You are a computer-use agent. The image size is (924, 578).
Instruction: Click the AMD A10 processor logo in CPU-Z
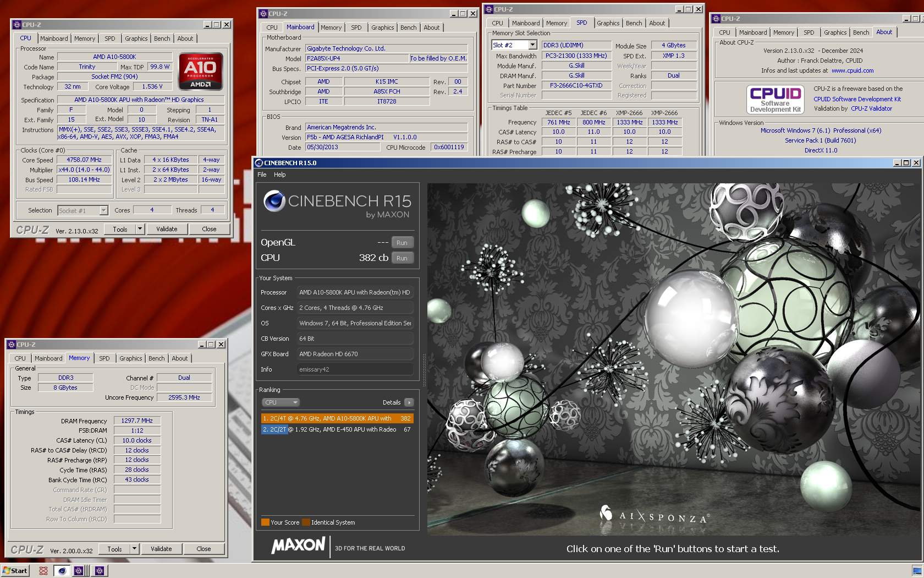(x=201, y=71)
